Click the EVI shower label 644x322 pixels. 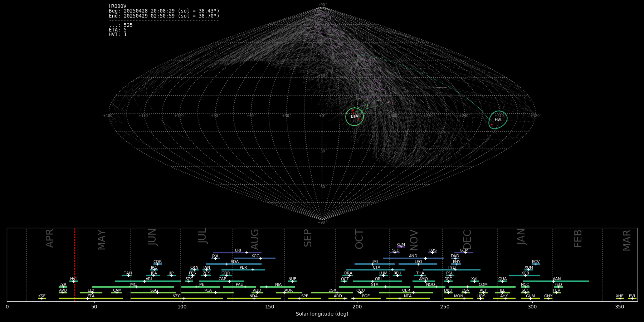(x=632, y=296)
